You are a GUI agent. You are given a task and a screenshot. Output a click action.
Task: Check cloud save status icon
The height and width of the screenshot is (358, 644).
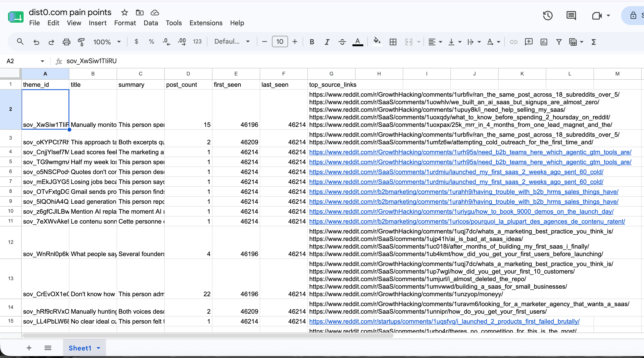tap(155, 12)
